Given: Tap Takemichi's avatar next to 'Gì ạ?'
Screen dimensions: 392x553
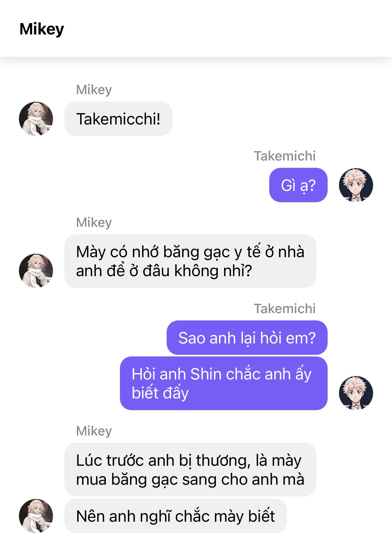Looking at the screenshot, I should click(x=356, y=185).
